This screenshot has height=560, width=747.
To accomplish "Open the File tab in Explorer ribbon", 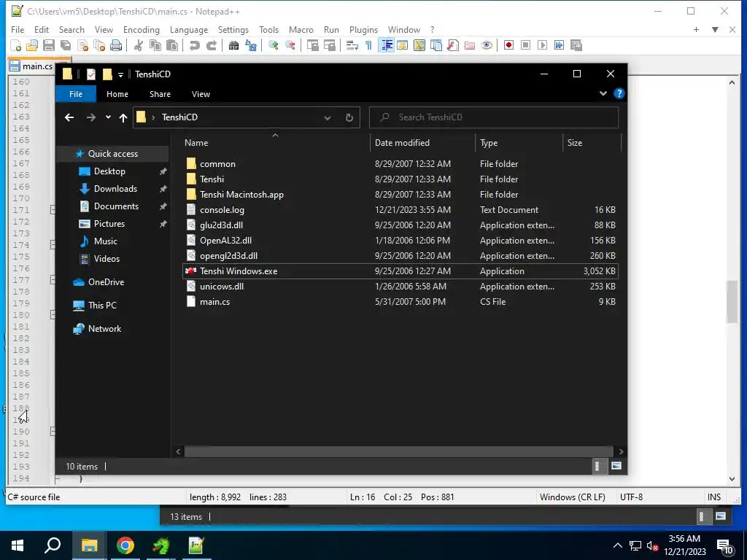I will pos(76,94).
